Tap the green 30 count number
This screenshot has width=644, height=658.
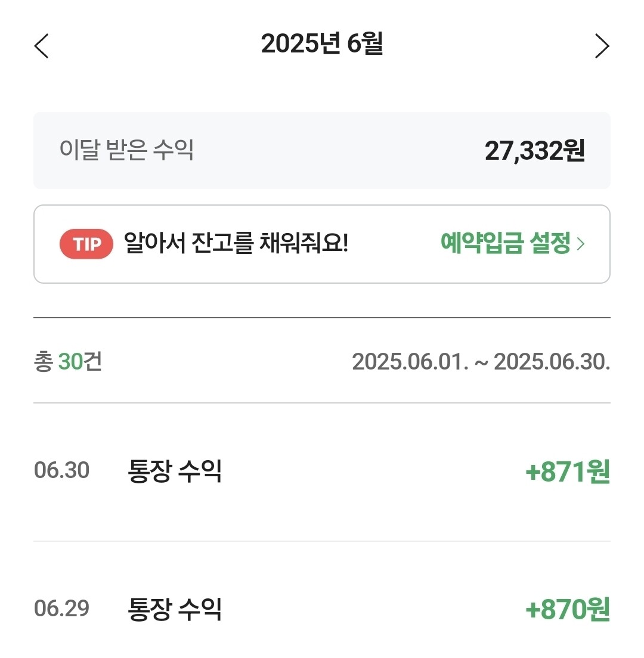click(70, 362)
